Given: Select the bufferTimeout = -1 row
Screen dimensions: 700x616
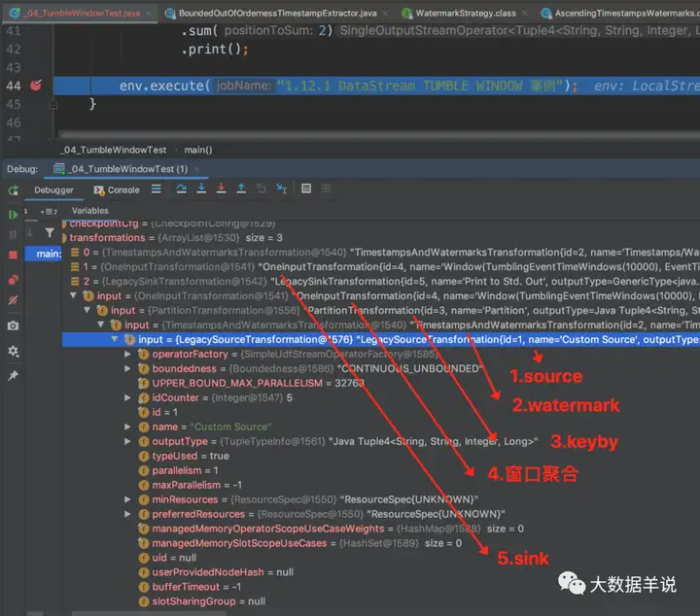Looking at the screenshot, I should 381,587.
